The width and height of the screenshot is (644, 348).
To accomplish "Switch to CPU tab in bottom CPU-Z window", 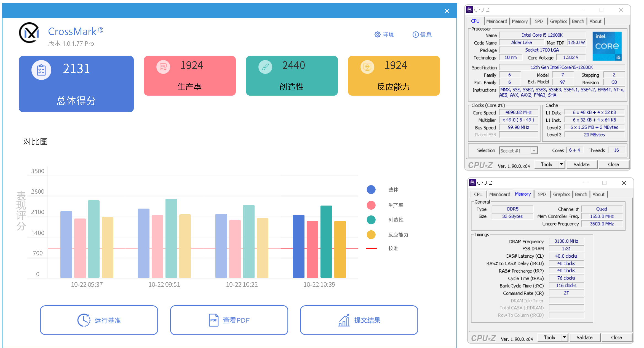I will pyautogui.click(x=478, y=194).
